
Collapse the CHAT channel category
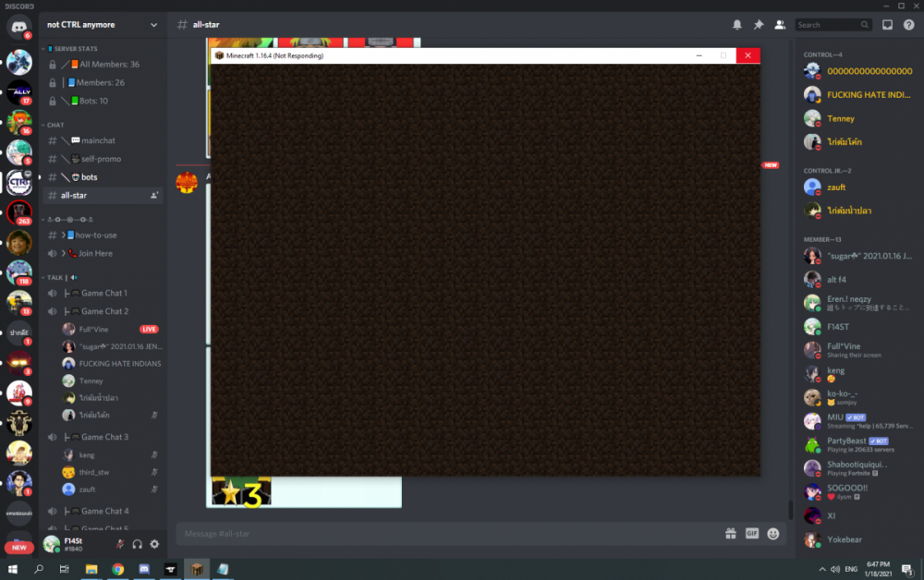click(x=55, y=125)
